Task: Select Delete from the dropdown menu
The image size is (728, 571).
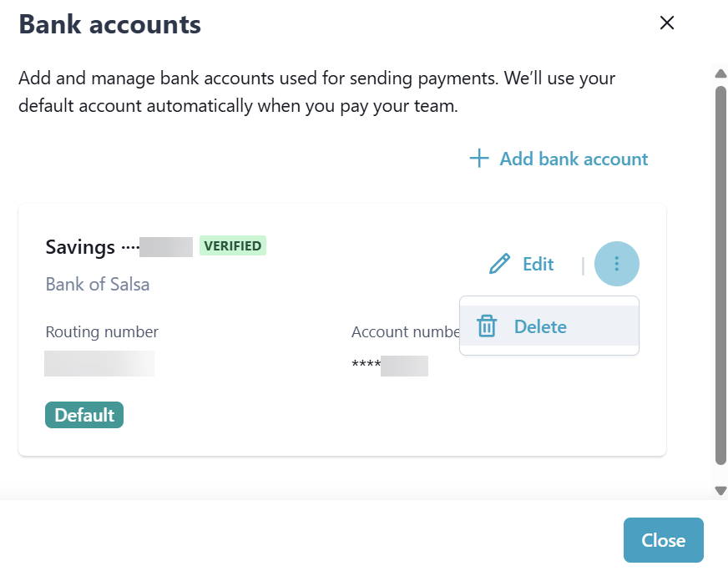Action: tap(540, 326)
